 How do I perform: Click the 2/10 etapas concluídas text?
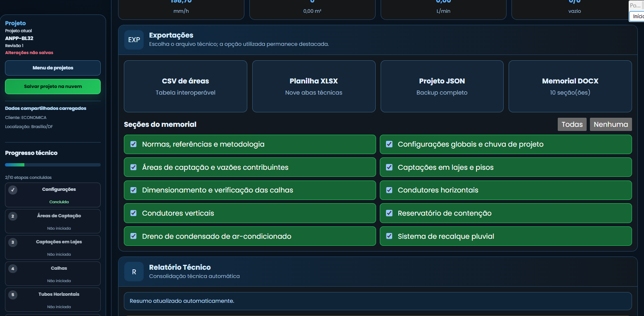[x=28, y=178]
